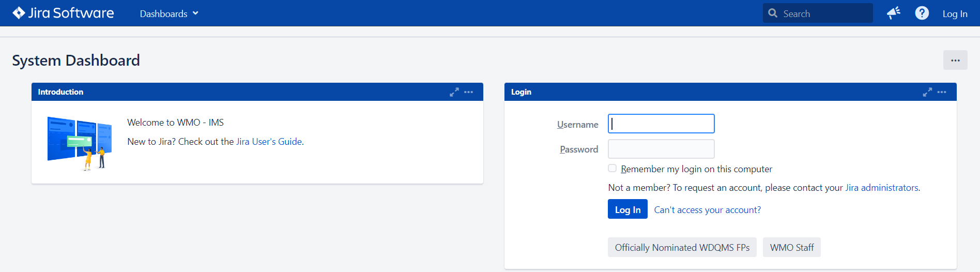Click the Password label
This screenshot has width=980, height=272.
click(x=579, y=149)
